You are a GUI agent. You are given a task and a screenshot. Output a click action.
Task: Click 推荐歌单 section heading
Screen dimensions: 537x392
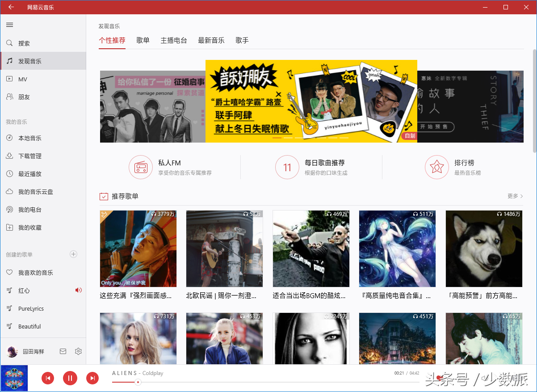(125, 196)
